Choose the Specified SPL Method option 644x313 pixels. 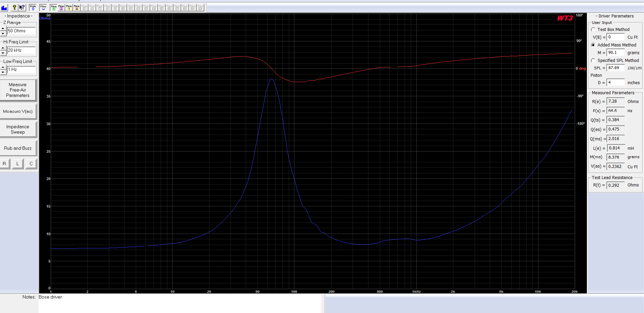[x=593, y=61]
